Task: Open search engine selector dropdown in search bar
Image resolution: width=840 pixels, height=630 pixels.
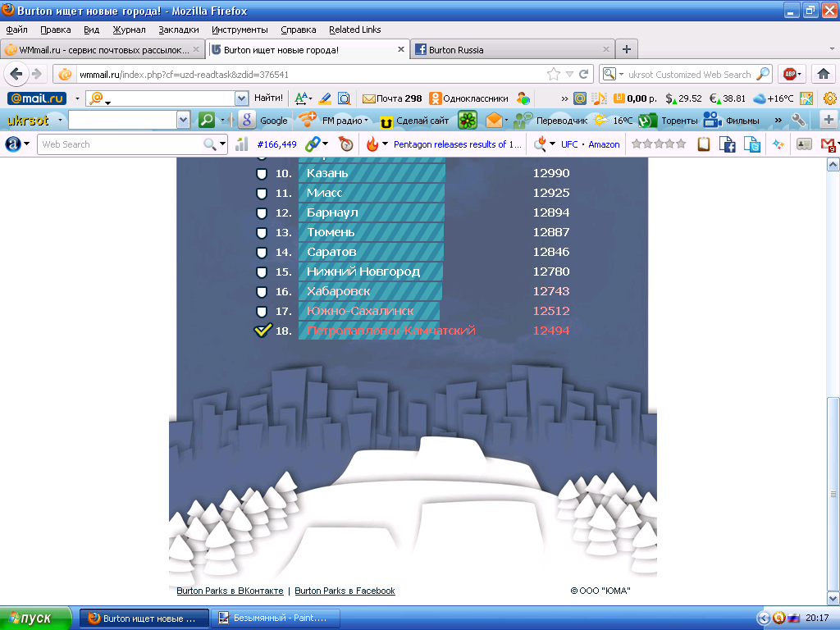Action: [x=622, y=75]
